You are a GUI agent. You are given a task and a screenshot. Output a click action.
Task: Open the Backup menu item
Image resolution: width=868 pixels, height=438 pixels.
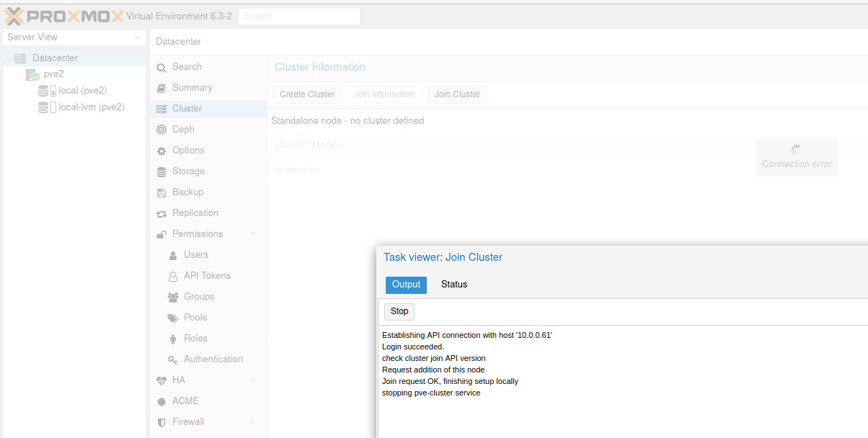click(x=208, y=192)
